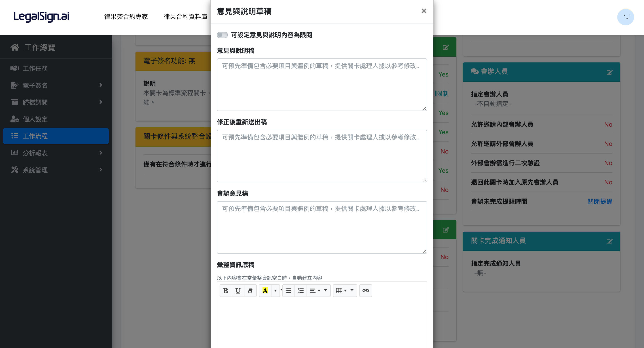Click the user-gear icon beside 個人設定

(15, 119)
